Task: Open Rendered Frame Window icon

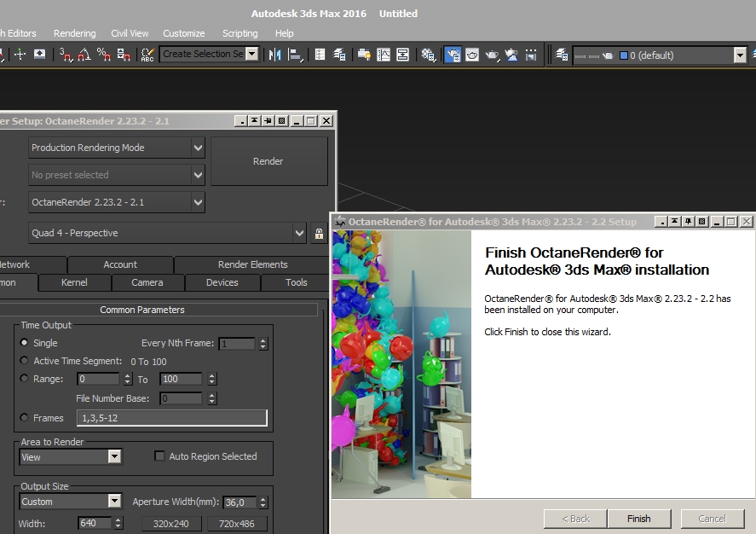Action: (472, 55)
